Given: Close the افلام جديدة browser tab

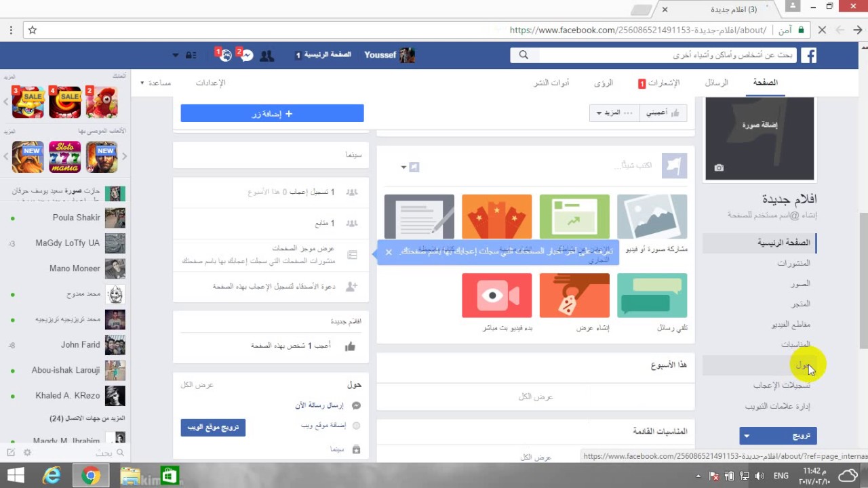Looking at the screenshot, I should 665,9.
